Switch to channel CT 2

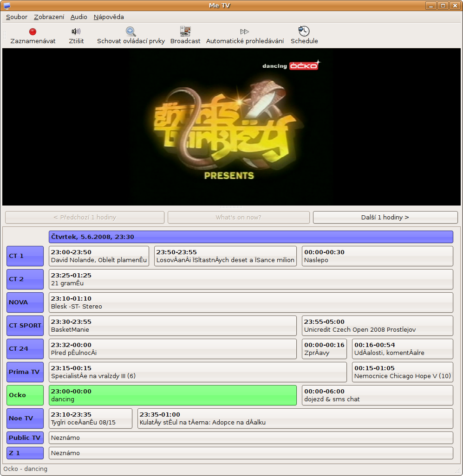tap(25, 279)
